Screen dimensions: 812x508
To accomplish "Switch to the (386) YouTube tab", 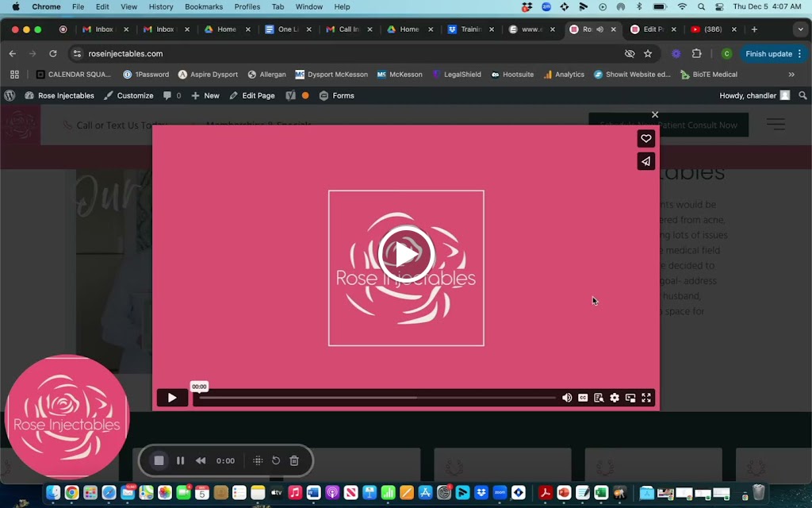I will pos(714,29).
